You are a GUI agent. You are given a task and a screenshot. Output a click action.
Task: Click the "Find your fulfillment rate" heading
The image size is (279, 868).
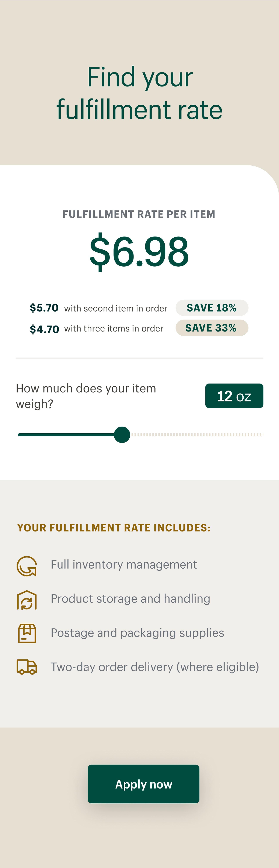pos(139,93)
